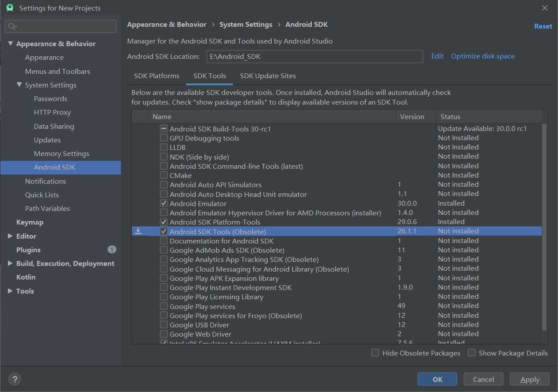Screen dimensions: 558x392
Task: Select the SDK Tools tab
Action: tap(210, 76)
